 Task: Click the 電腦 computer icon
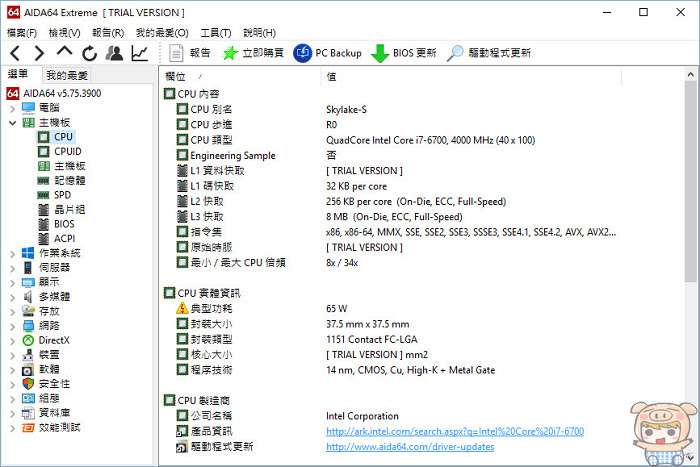pyautogui.click(x=28, y=108)
